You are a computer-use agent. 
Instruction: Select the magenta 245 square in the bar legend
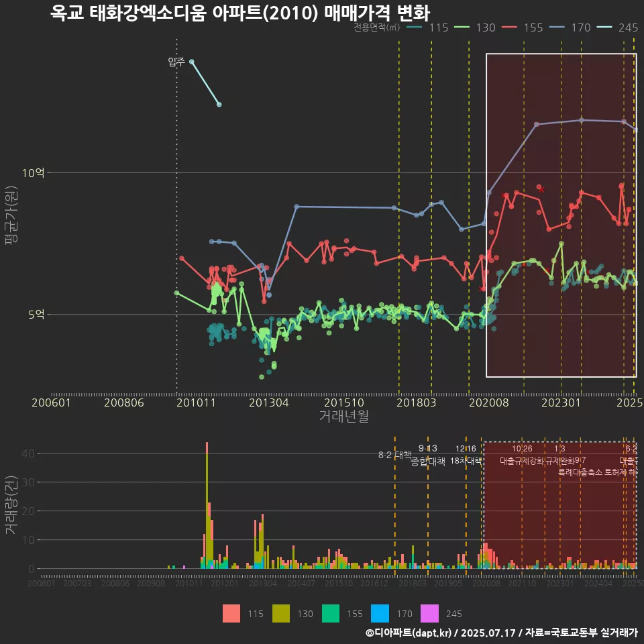point(429,614)
